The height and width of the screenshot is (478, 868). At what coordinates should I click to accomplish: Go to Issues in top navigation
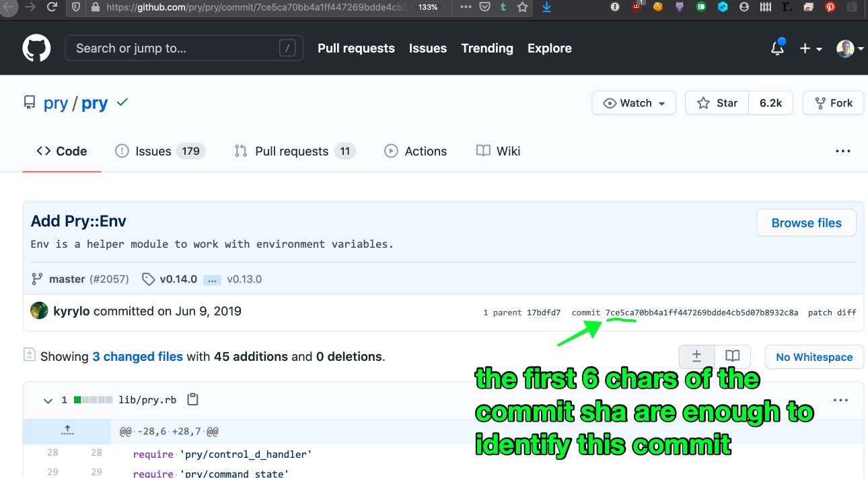[428, 48]
